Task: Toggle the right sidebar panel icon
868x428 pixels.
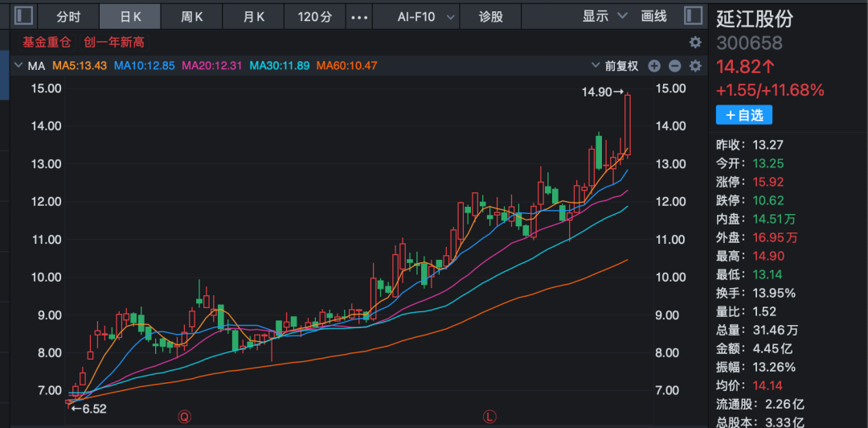Action: coord(693,15)
